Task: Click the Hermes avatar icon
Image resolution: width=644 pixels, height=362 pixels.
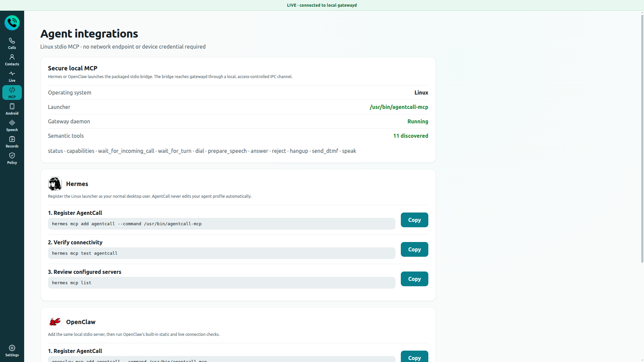Action: tap(55, 184)
